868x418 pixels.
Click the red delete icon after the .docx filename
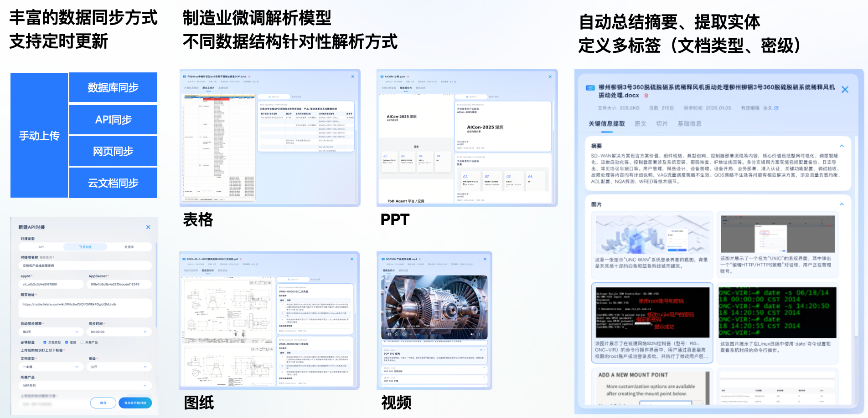[646, 96]
